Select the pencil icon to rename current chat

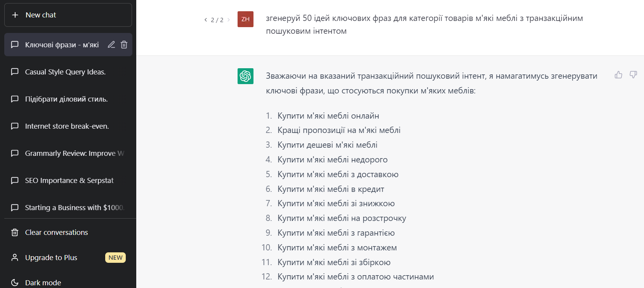111,45
